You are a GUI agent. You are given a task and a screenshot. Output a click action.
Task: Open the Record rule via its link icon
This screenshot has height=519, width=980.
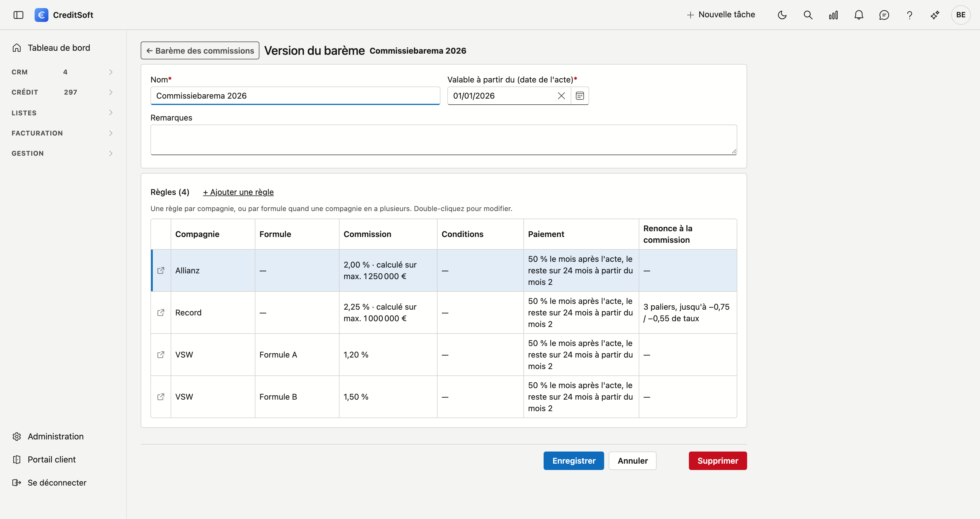click(x=161, y=313)
